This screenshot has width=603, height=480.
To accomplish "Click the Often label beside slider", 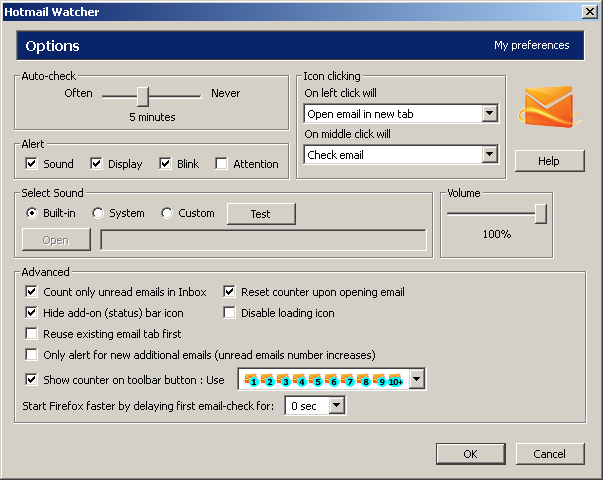I will [x=78, y=93].
